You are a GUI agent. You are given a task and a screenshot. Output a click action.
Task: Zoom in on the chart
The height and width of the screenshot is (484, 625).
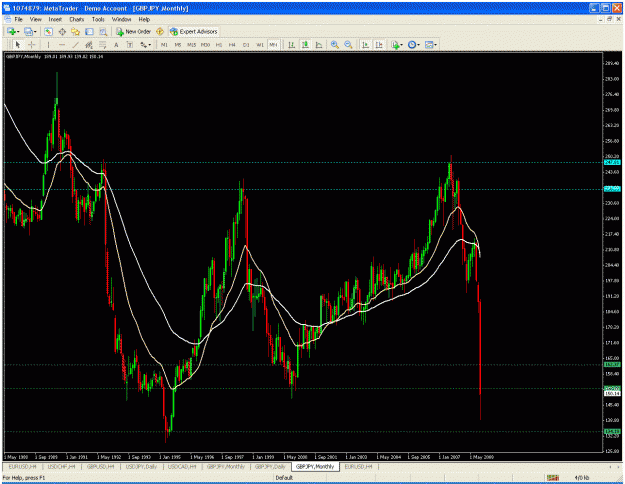(x=335, y=45)
